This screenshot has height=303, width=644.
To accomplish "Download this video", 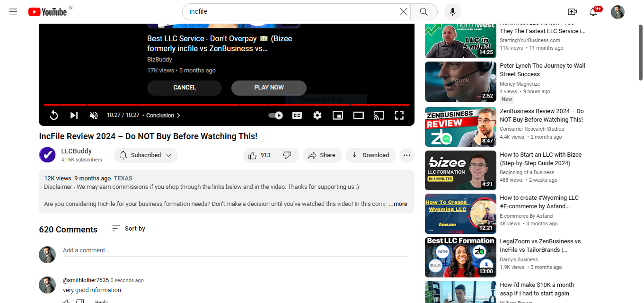I will (371, 155).
